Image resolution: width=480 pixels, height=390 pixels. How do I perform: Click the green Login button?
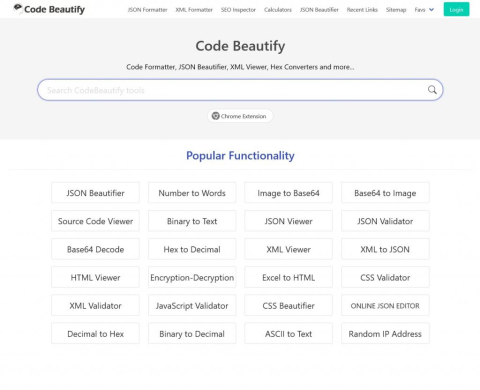pyautogui.click(x=456, y=9)
